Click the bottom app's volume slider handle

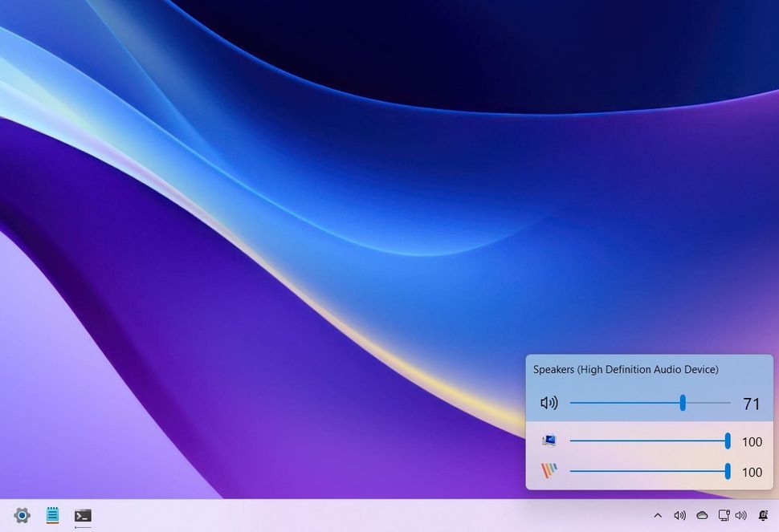pos(727,472)
